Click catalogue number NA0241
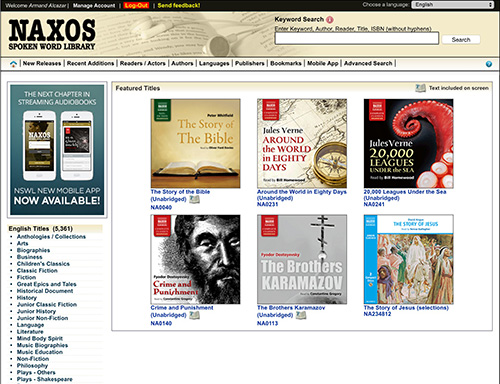Screen dimensions: 500x384 point(374,204)
